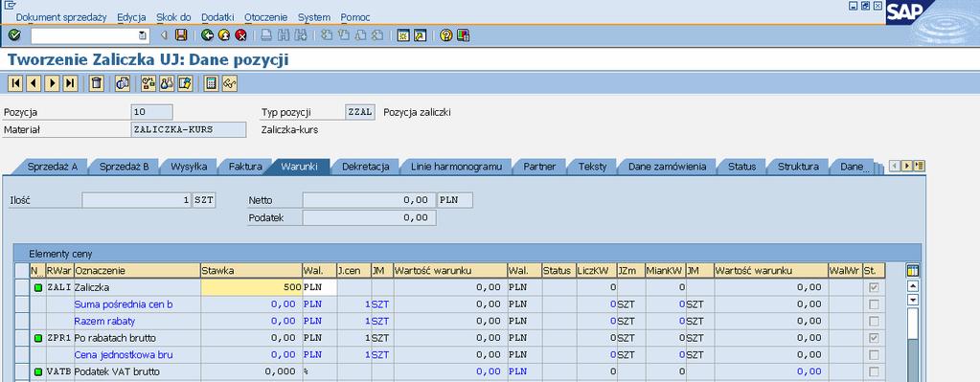Click the green Enter checkmark icon

coord(14,35)
